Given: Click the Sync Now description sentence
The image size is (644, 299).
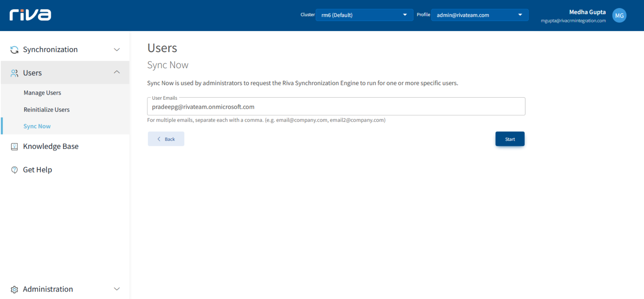Looking at the screenshot, I should [x=303, y=83].
